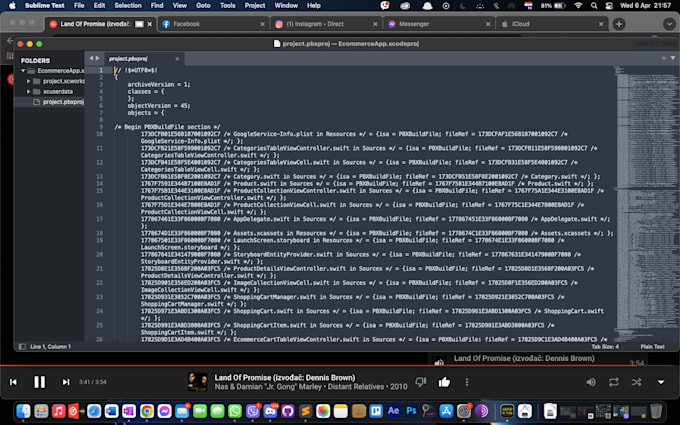680x425 pixels.
Task: Open the Trash in the Dock
Action: click(x=656, y=411)
